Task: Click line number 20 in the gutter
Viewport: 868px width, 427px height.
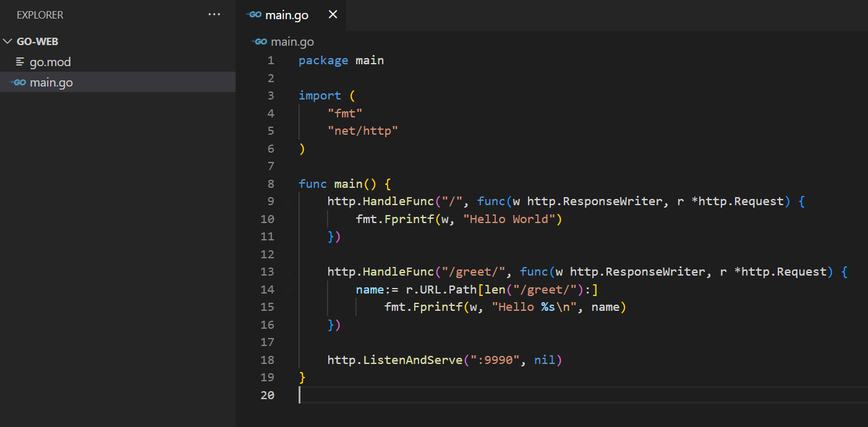Action: 267,395
